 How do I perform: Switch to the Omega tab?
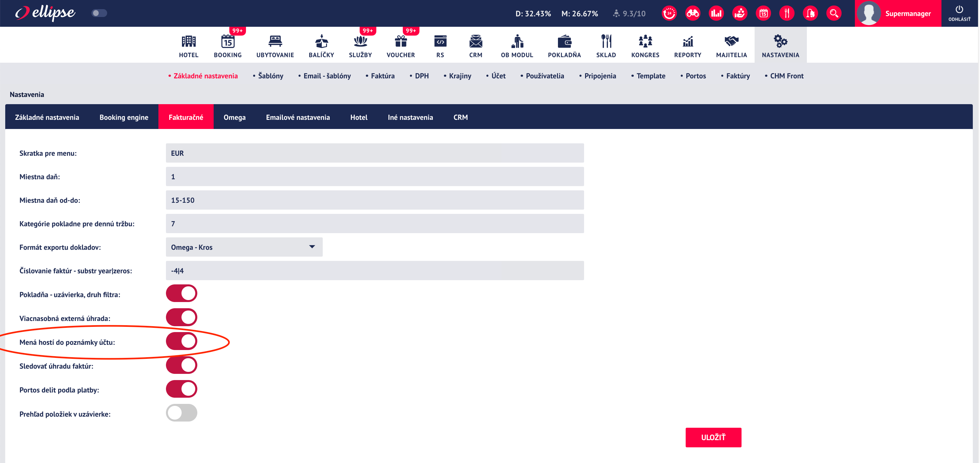click(x=234, y=117)
